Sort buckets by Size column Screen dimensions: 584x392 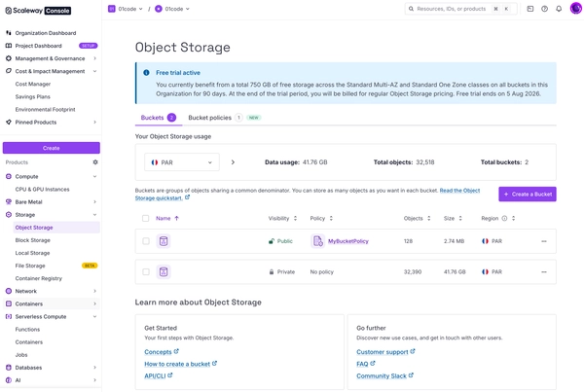pyautogui.click(x=453, y=218)
